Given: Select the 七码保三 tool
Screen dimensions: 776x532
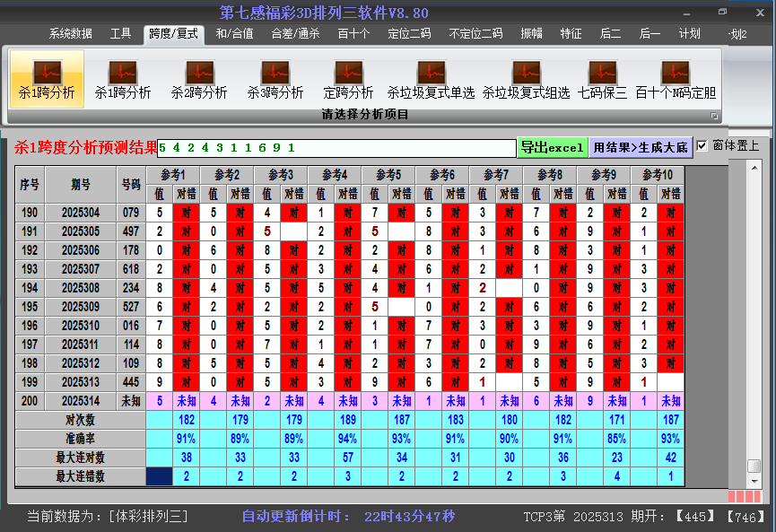Looking at the screenshot, I should 603,76.
